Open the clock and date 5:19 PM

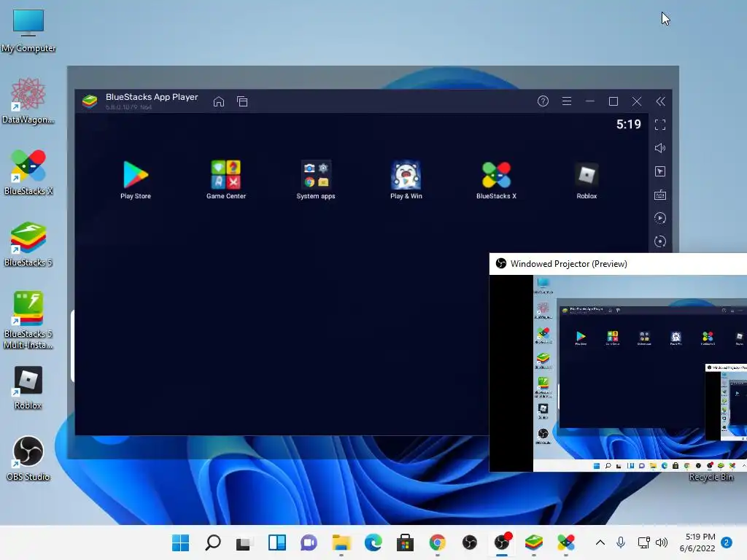[x=697, y=542]
